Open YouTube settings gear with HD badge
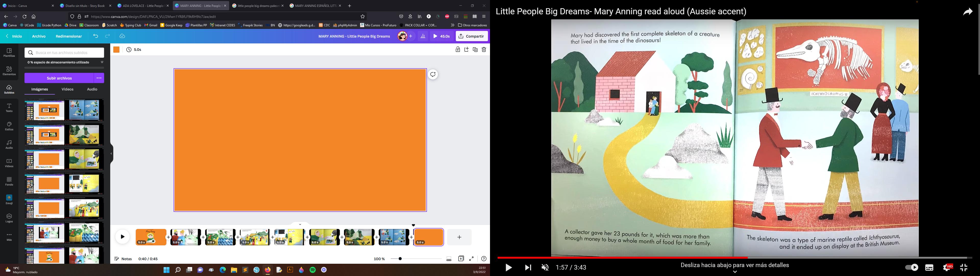The width and height of the screenshot is (980, 276). point(947,268)
